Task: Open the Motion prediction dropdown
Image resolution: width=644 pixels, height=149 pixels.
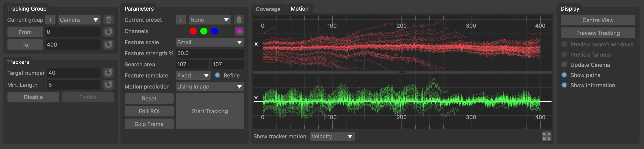Action: point(210,87)
